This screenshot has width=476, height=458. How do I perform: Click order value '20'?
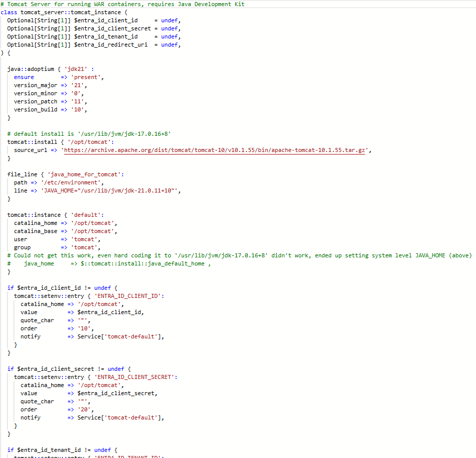[x=84, y=409]
